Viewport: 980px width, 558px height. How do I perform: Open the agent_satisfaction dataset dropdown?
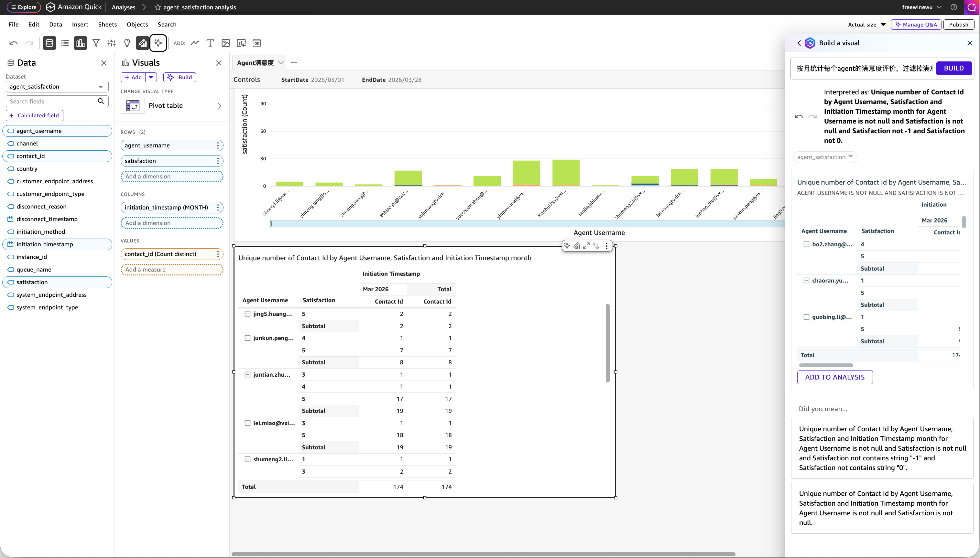pos(57,87)
